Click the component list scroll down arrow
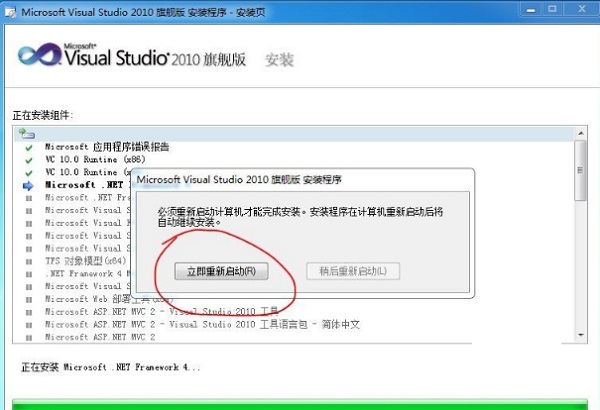 click(x=581, y=335)
